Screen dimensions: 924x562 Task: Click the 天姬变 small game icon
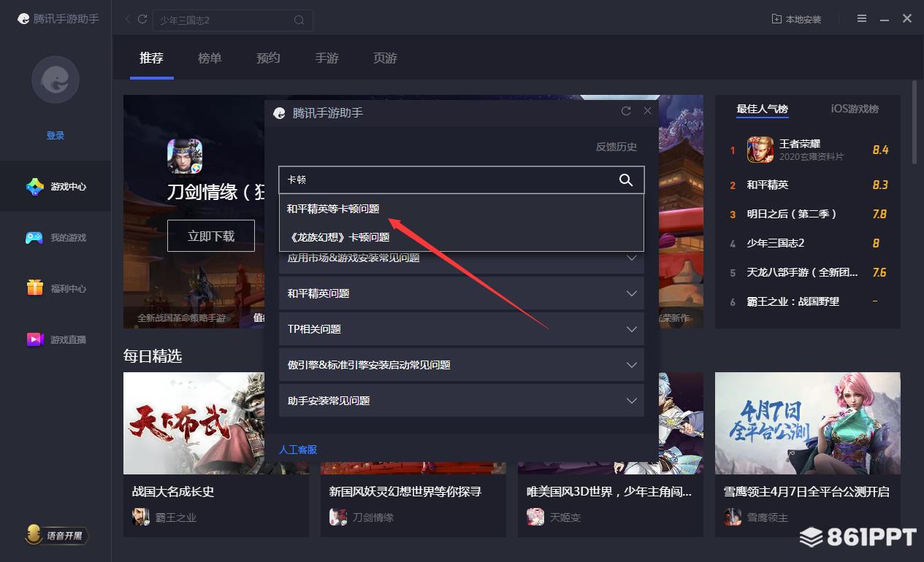pyautogui.click(x=535, y=517)
